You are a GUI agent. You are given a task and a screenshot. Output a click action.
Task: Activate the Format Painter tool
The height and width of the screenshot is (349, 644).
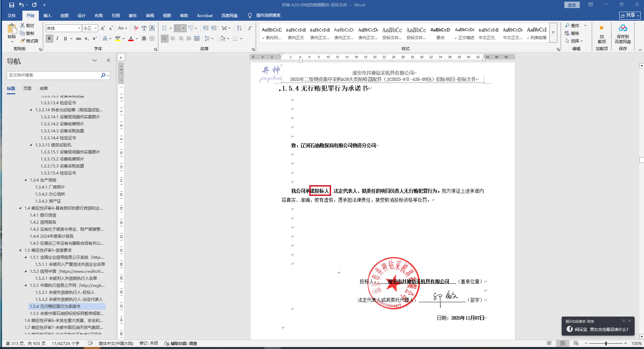pos(29,41)
